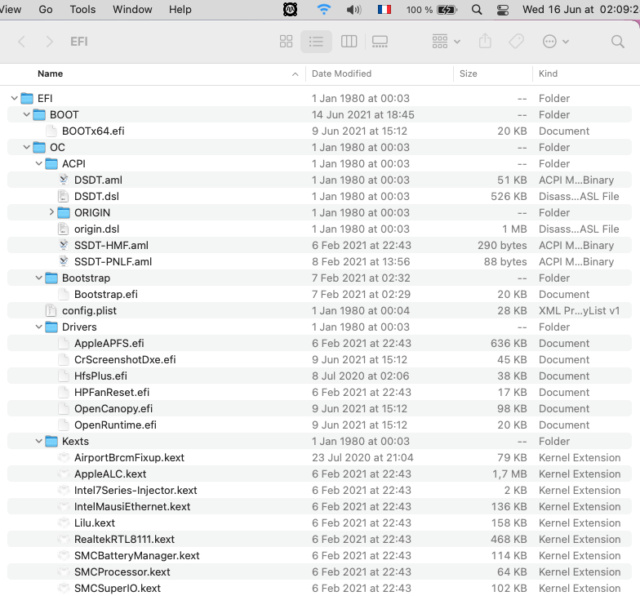Collapse the ACPI folder
The image size is (640, 596).
[39, 164]
